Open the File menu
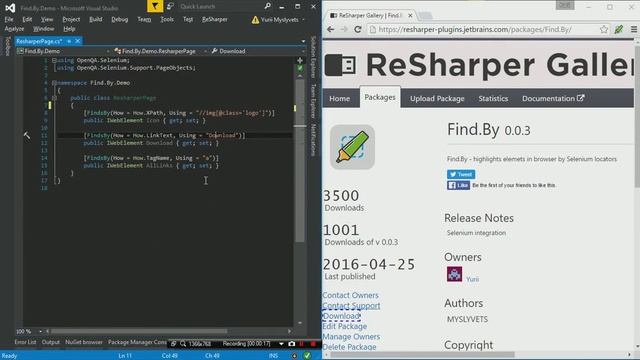The image size is (640, 360). [x=9, y=19]
